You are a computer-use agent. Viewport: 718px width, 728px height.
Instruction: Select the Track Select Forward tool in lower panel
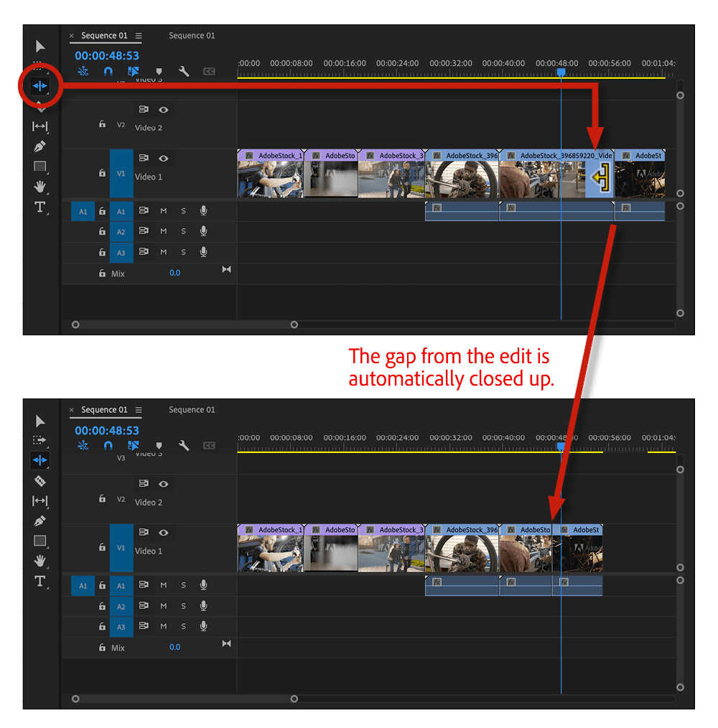pos(40,439)
